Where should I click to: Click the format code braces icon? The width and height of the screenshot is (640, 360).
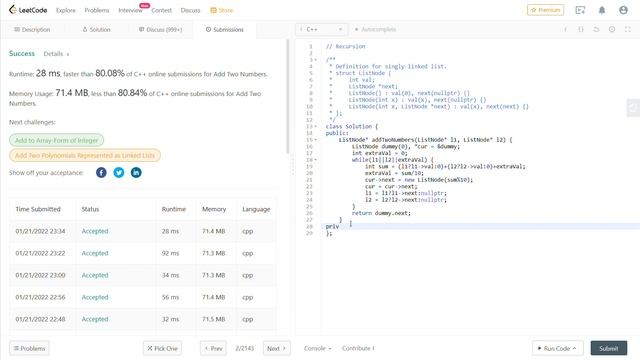click(x=581, y=29)
